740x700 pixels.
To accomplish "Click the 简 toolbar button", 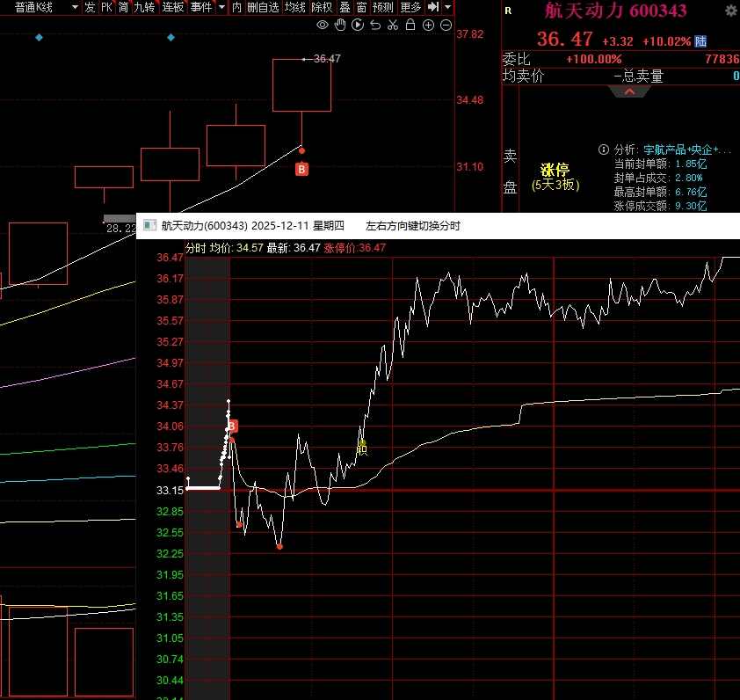I will click(123, 7).
